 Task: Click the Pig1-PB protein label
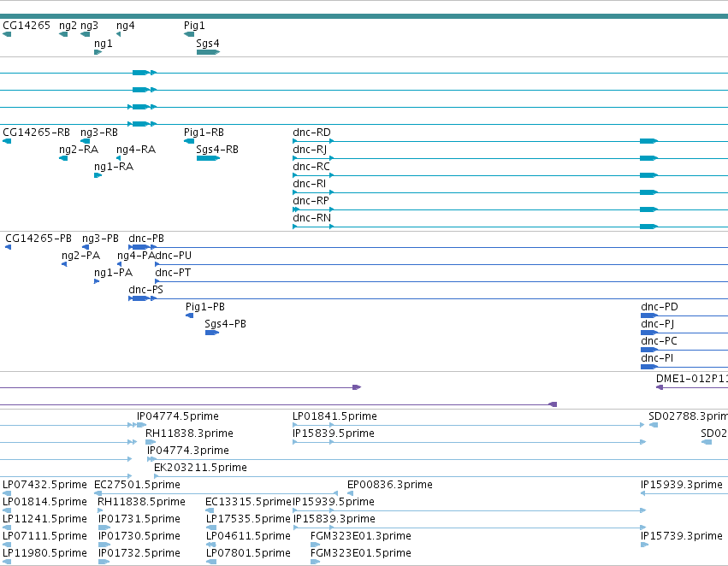(x=205, y=307)
